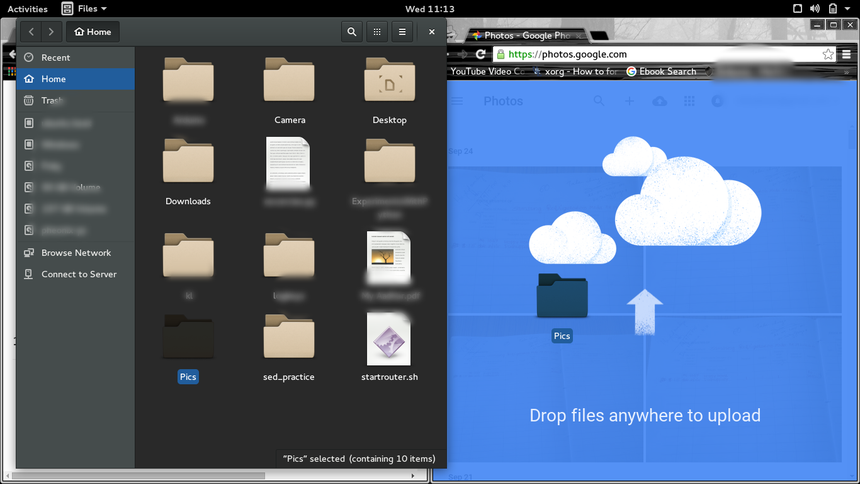Reload the Google Photos page
Screen dimensions: 860x484
(481, 54)
